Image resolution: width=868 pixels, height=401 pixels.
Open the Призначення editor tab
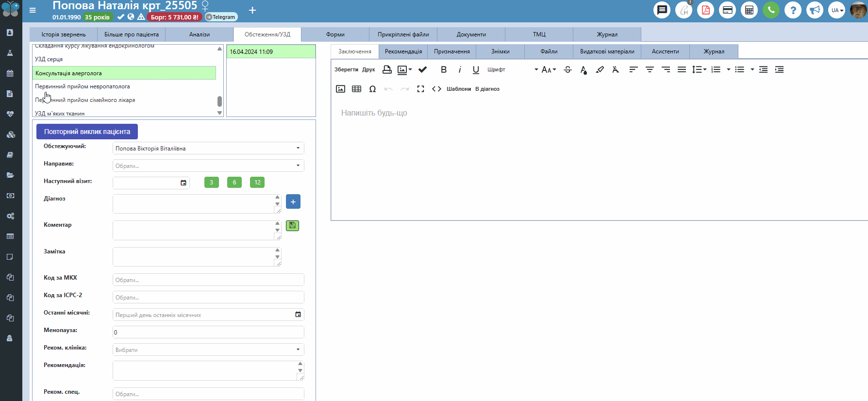tap(452, 51)
